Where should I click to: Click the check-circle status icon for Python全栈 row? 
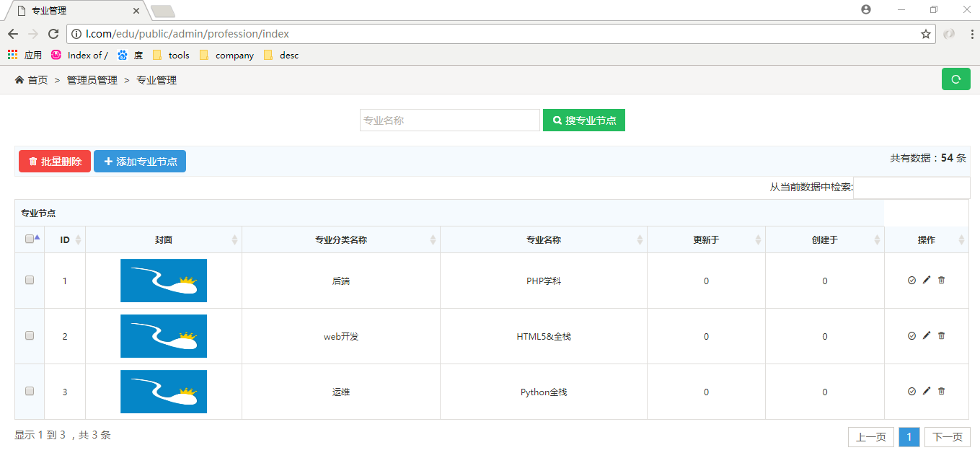[x=911, y=391]
